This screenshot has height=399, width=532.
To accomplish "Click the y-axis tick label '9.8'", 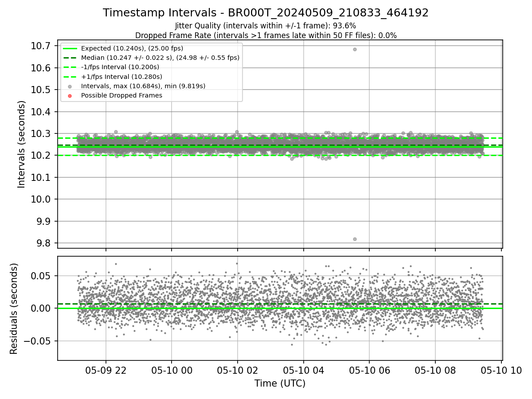I will 44,243.
